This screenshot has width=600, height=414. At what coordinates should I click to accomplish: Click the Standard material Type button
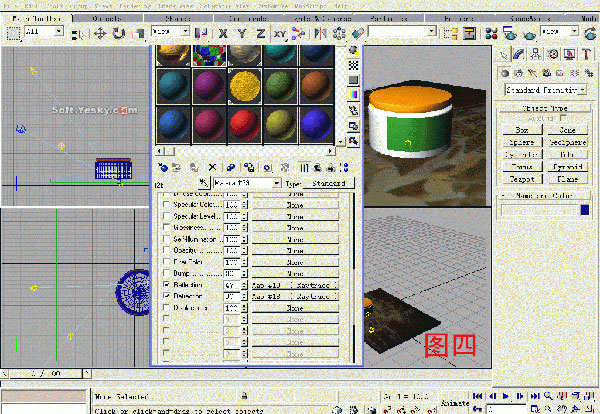(328, 183)
